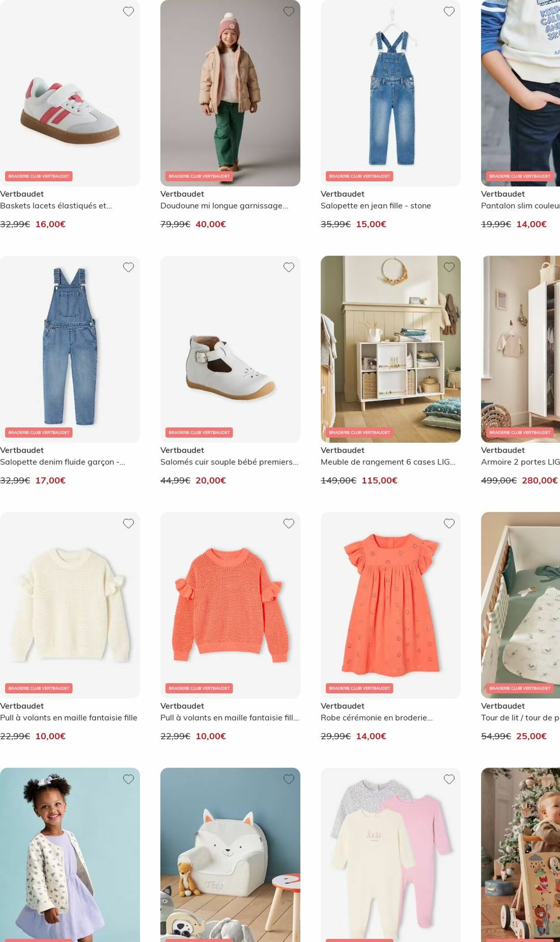Open the Salopette en jean fille - stone link
The width and height of the screenshot is (560, 942).
click(x=376, y=206)
